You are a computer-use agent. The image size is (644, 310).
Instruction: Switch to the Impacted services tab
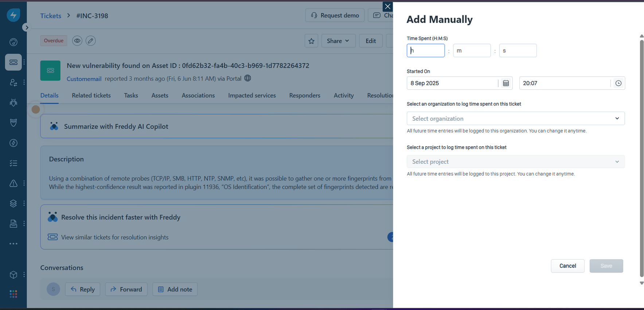(x=252, y=96)
